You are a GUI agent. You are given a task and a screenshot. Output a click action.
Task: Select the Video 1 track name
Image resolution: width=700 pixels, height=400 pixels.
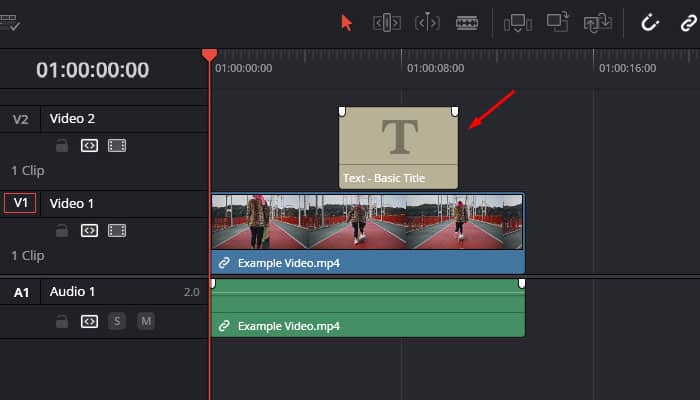click(72, 204)
